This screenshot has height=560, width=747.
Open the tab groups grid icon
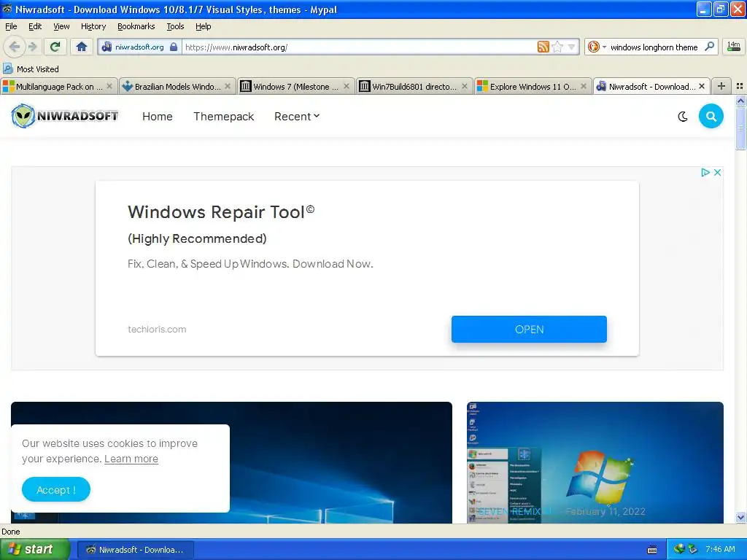pyautogui.click(x=740, y=86)
